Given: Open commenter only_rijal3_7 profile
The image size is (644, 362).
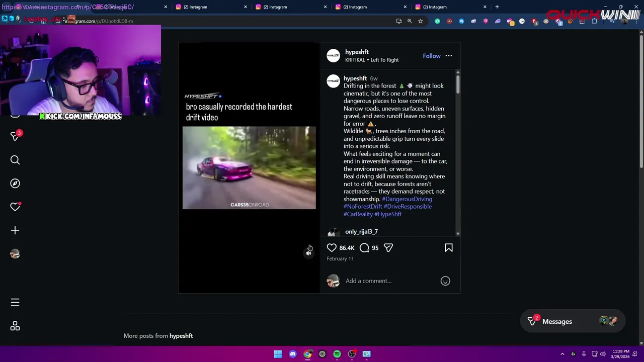Looking at the screenshot, I should click(x=361, y=232).
